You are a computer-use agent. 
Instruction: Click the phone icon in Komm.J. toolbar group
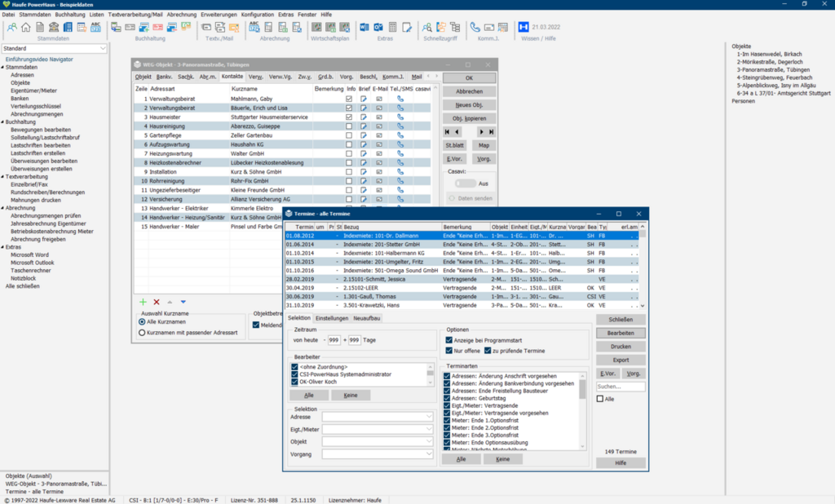[x=475, y=27]
